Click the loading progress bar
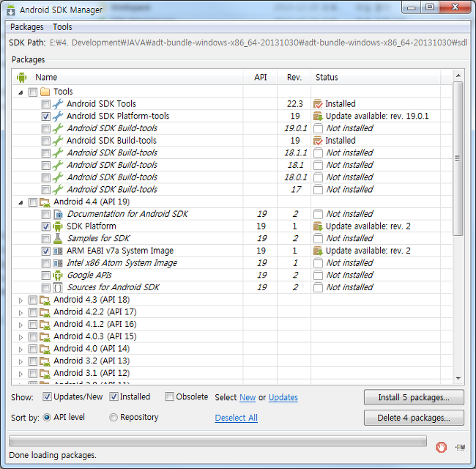Screen dimensions: 476x469 click(217, 441)
